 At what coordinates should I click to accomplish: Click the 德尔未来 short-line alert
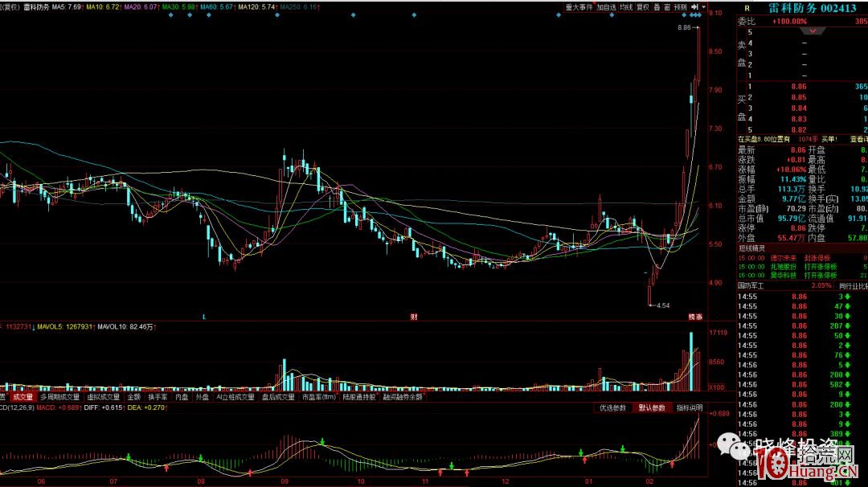[x=783, y=258]
